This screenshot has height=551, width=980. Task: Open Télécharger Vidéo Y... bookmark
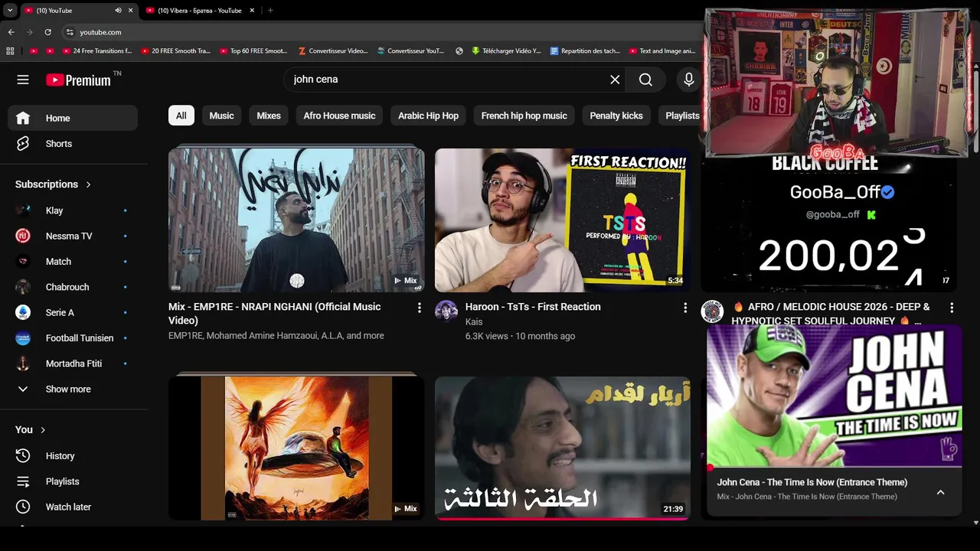click(x=507, y=51)
